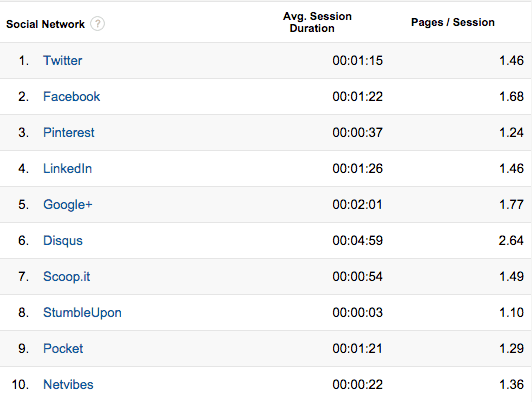
Task: Click the Pocket network link
Action: click(x=63, y=349)
